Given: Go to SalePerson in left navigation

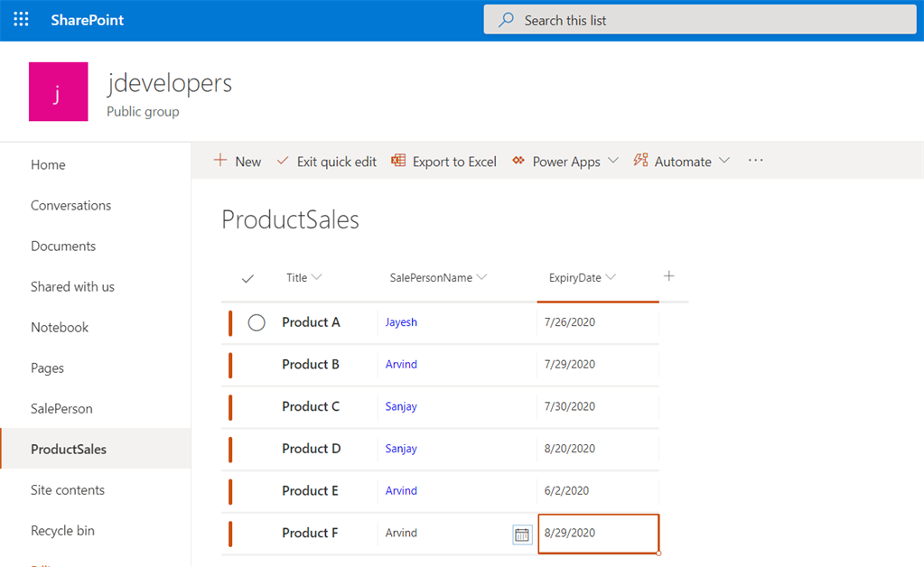Looking at the screenshot, I should (x=61, y=408).
